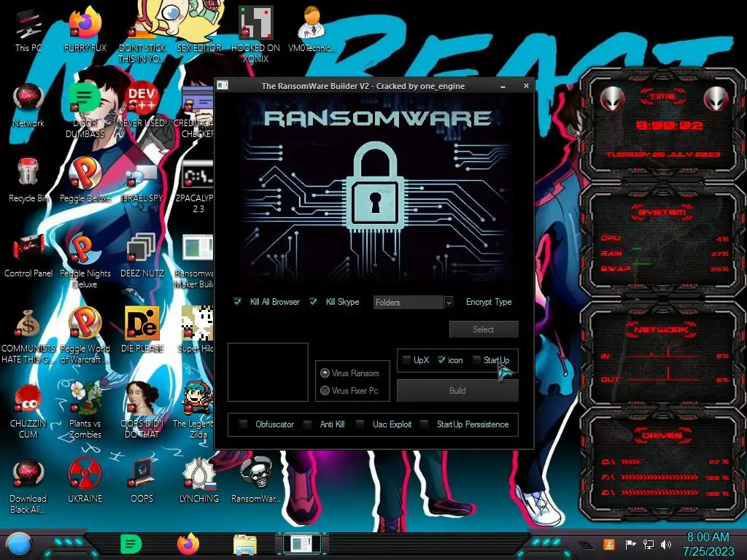
Task: Enable the Uac Exploit checkbox
Action: tap(360, 424)
